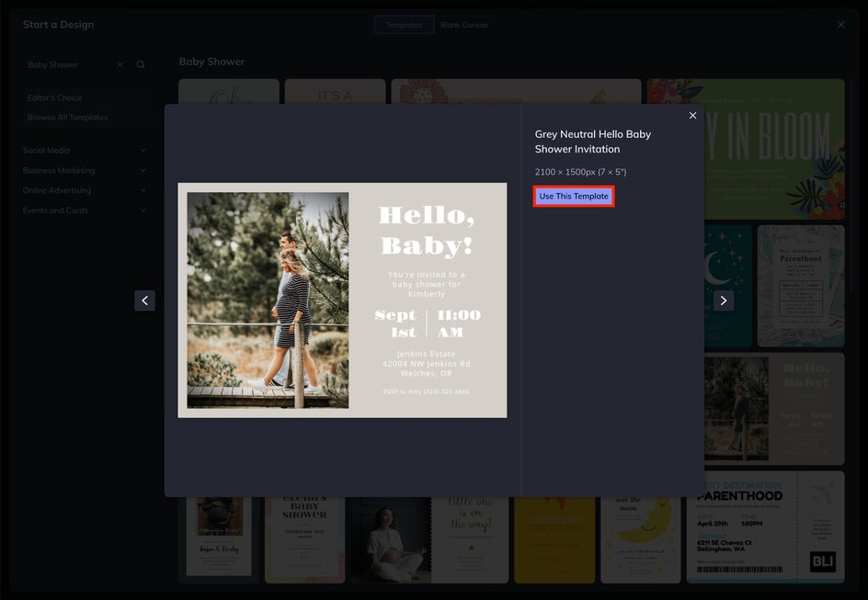Open the yellow baby shower template thumbnail
Viewport: 868px width, 600px height.
point(554,539)
